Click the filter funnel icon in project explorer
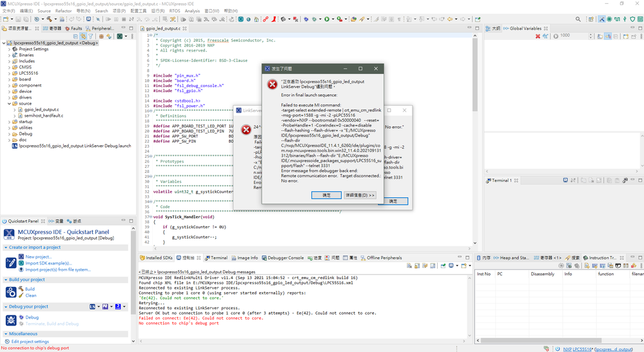This screenshot has height=352, width=644. click(x=91, y=36)
